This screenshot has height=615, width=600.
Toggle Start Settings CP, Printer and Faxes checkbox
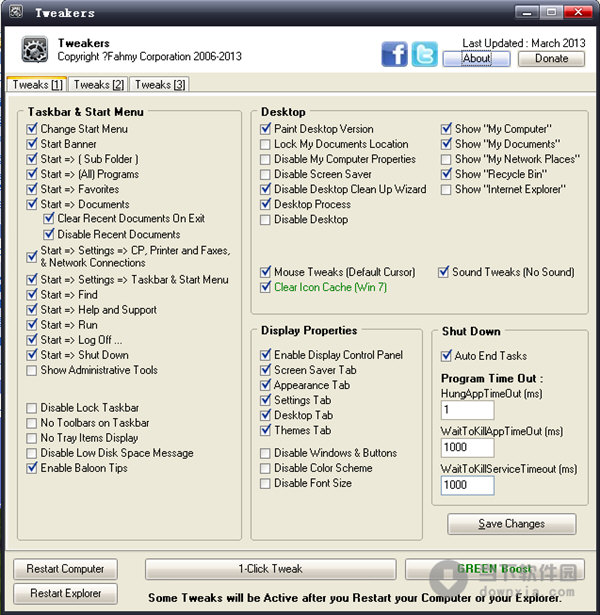click(x=32, y=257)
